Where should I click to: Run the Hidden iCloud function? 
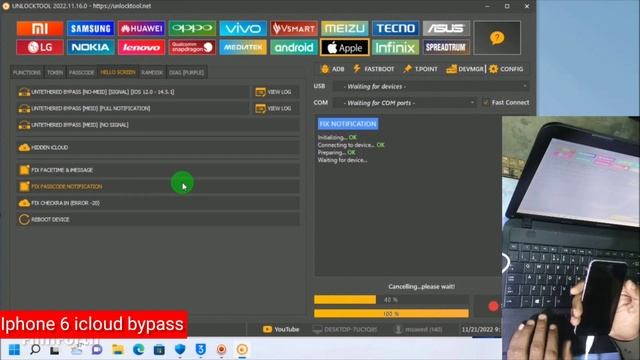pos(158,147)
